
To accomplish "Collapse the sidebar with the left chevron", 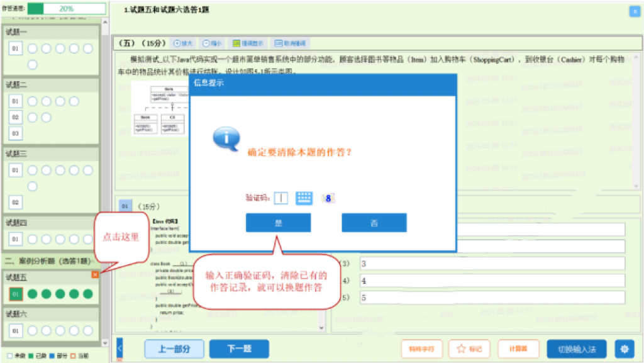I will click(120, 349).
